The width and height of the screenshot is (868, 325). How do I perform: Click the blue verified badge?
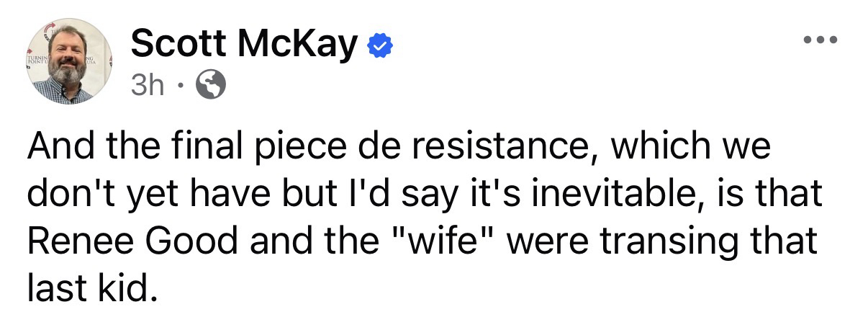pos(381,46)
